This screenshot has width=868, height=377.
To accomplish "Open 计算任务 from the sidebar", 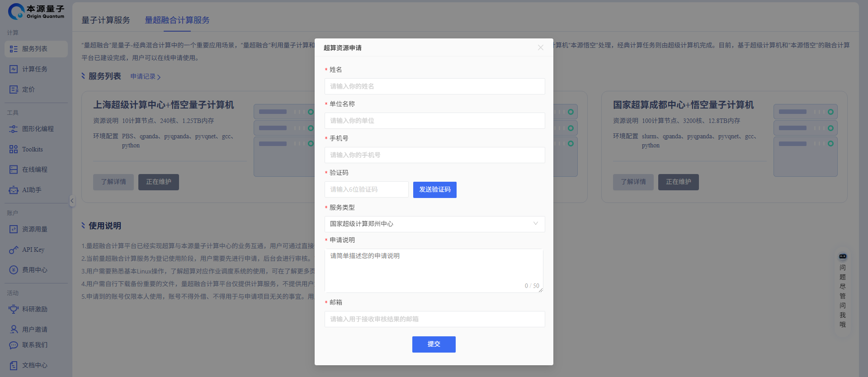I will [14, 69].
